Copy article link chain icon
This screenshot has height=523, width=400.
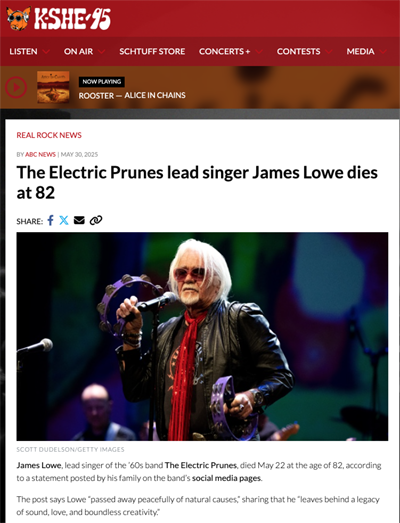(96, 220)
